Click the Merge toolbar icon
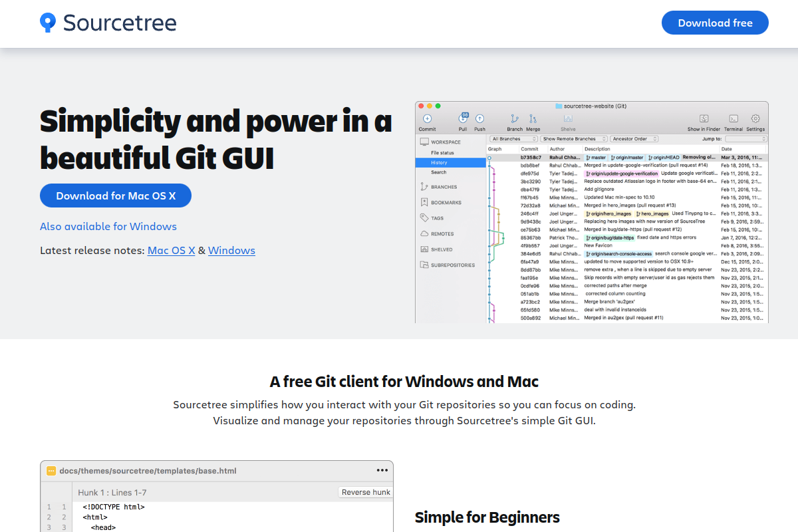Screen dimensions: 798x532 coord(533,119)
